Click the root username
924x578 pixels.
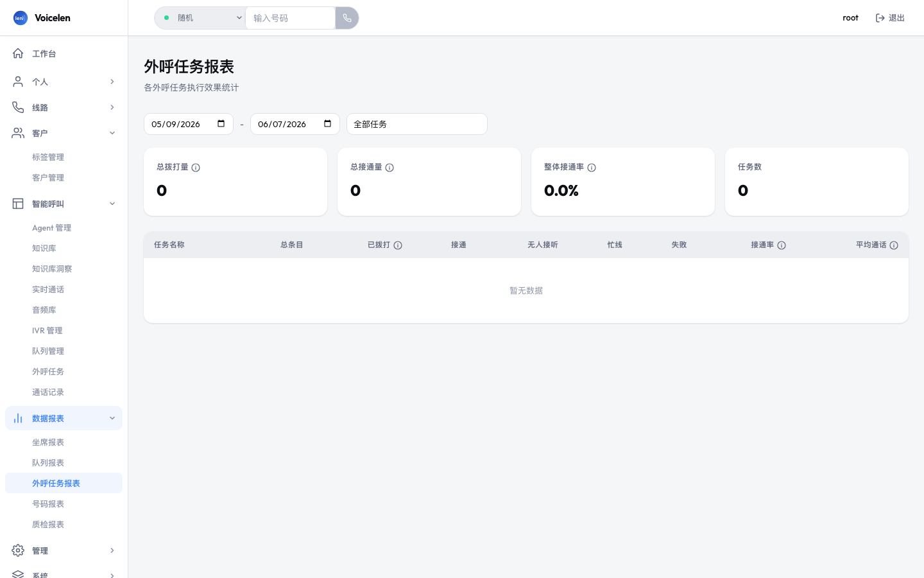pos(850,18)
